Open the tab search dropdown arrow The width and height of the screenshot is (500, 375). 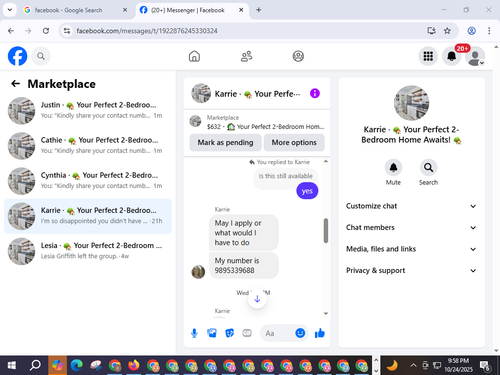pyautogui.click(x=10, y=10)
